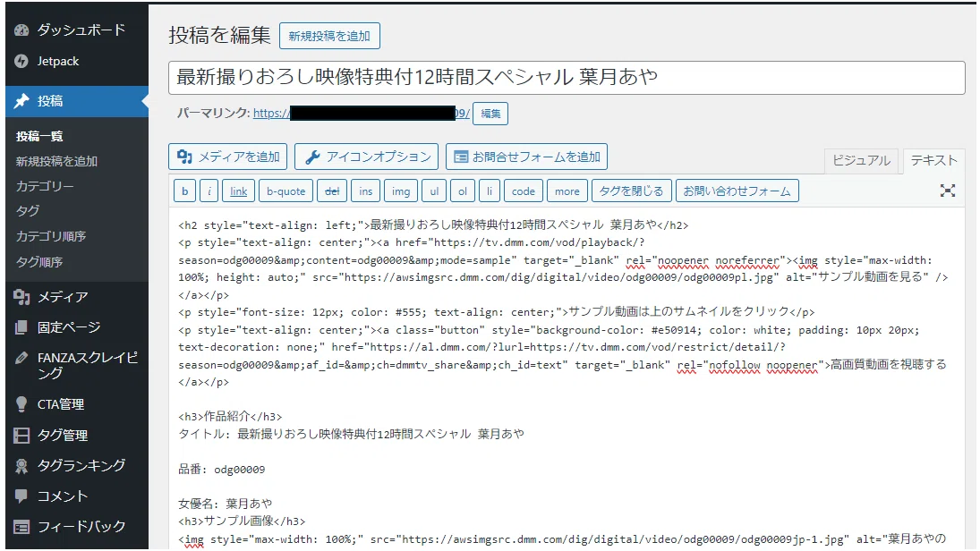
Task: Insert the ins tag
Action: (366, 191)
